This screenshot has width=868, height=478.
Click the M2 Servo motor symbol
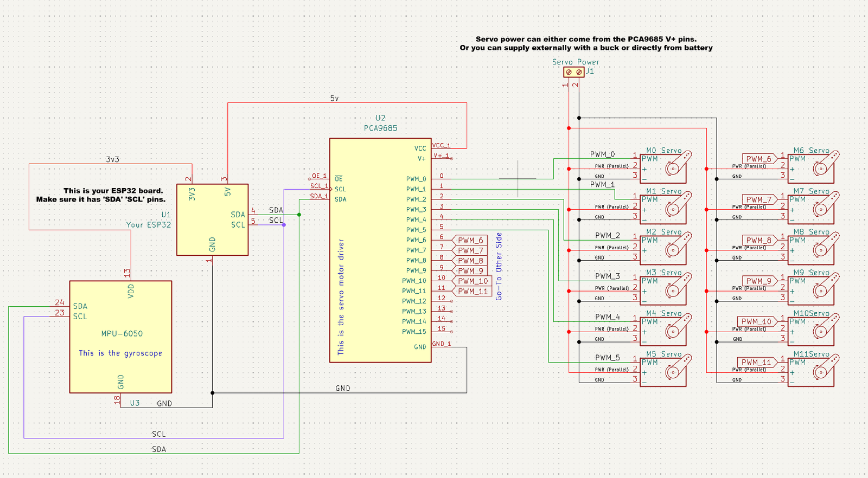(x=666, y=248)
